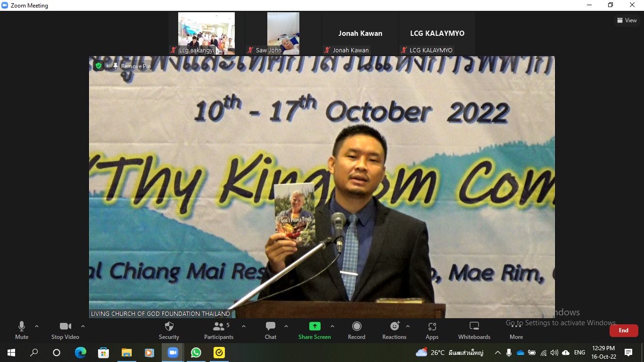Open WhatsApp from the taskbar
This screenshot has width=644, height=362.
pyautogui.click(x=196, y=353)
